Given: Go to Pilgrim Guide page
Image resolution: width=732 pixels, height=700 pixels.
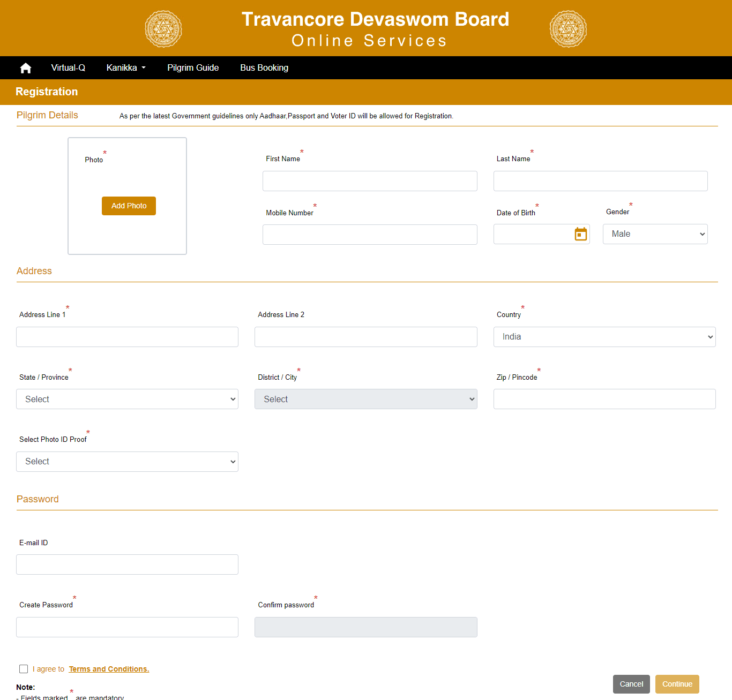Looking at the screenshot, I should coord(193,68).
